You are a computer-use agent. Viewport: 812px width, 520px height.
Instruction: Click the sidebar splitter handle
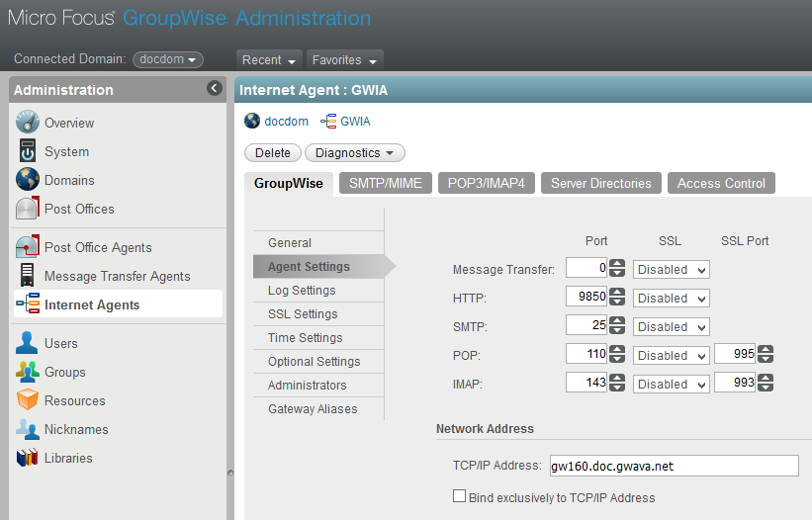tap(230, 473)
